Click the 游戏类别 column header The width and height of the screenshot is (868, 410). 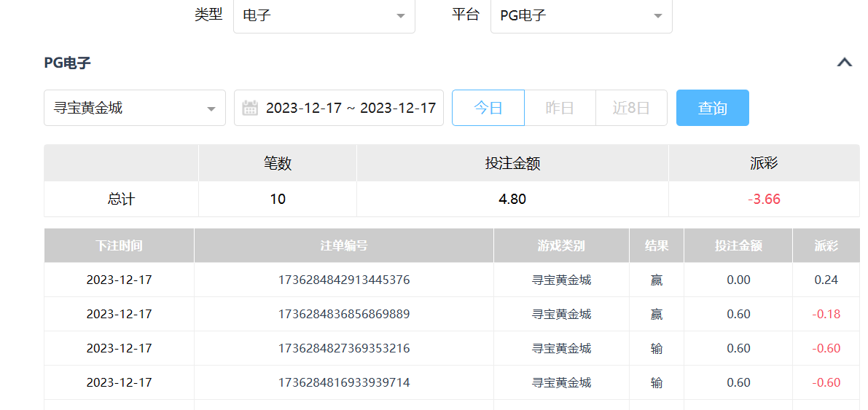(x=561, y=246)
